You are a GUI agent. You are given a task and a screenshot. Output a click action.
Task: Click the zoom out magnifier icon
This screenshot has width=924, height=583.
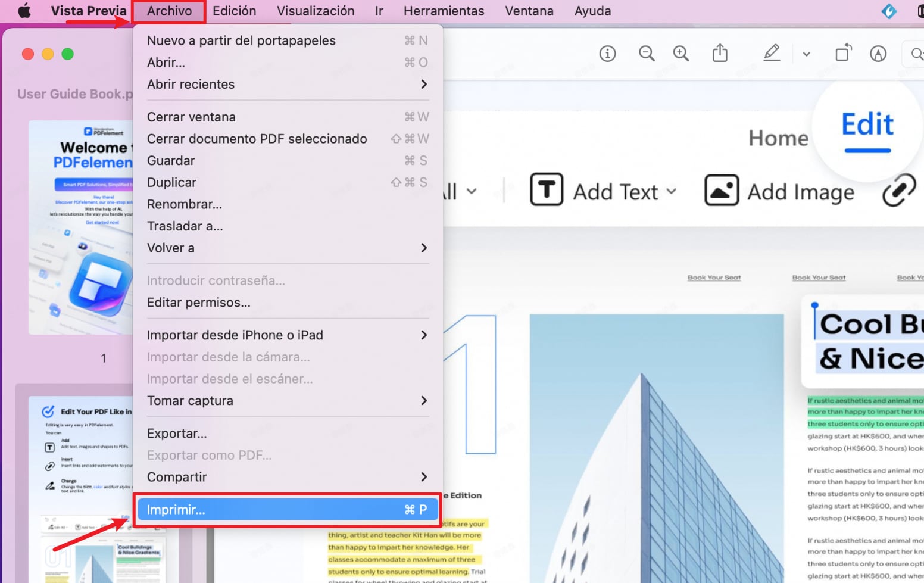647,54
